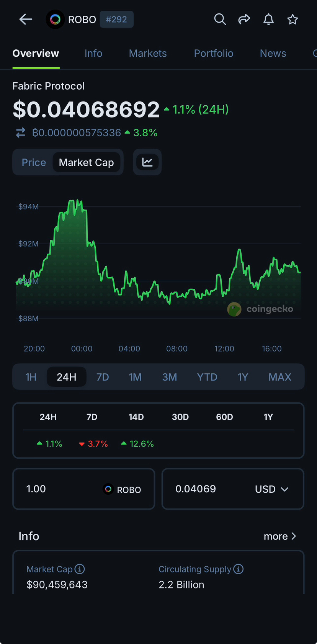Image resolution: width=317 pixels, height=644 pixels.
Task: Switch chart to Market Cap view
Action: [x=87, y=162]
